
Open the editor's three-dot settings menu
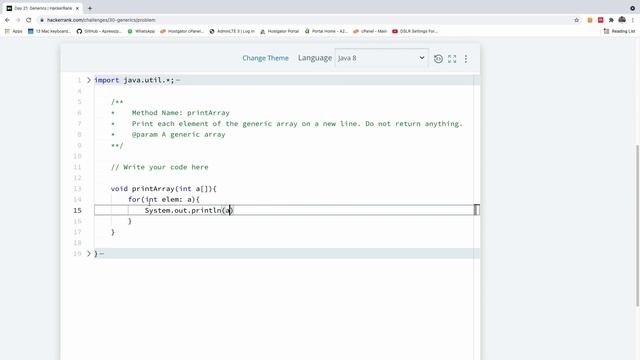click(466, 58)
